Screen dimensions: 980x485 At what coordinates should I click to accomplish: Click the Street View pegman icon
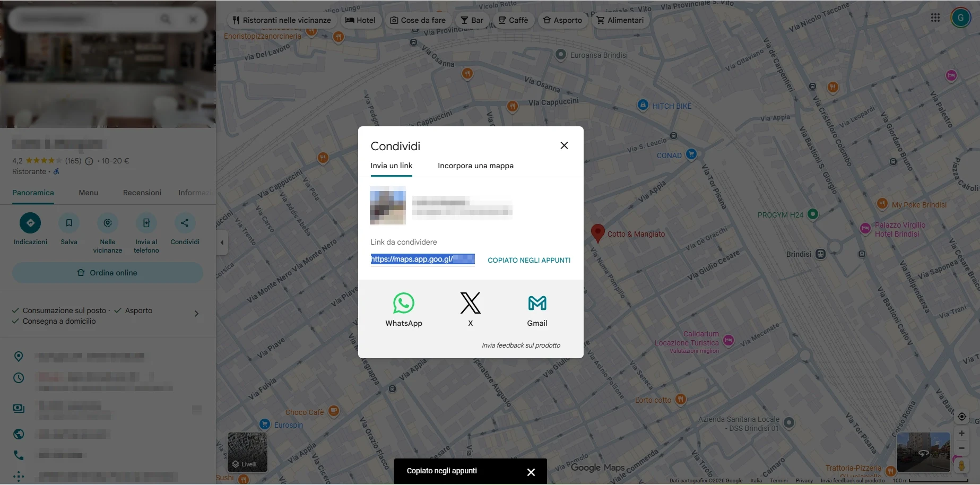(x=961, y=465)
